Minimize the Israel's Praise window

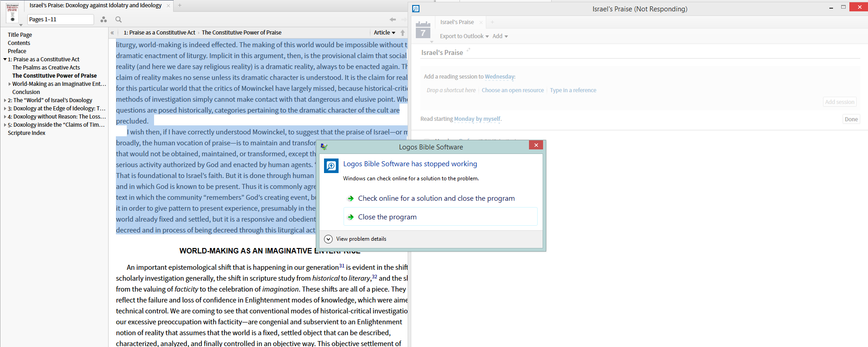click(x=831, y=8)
